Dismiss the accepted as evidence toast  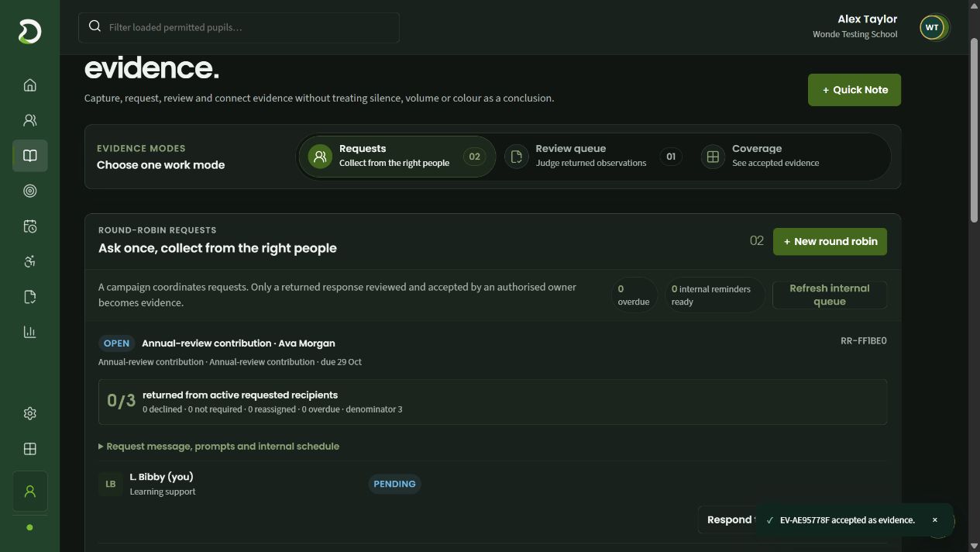[x=934, y=520]
